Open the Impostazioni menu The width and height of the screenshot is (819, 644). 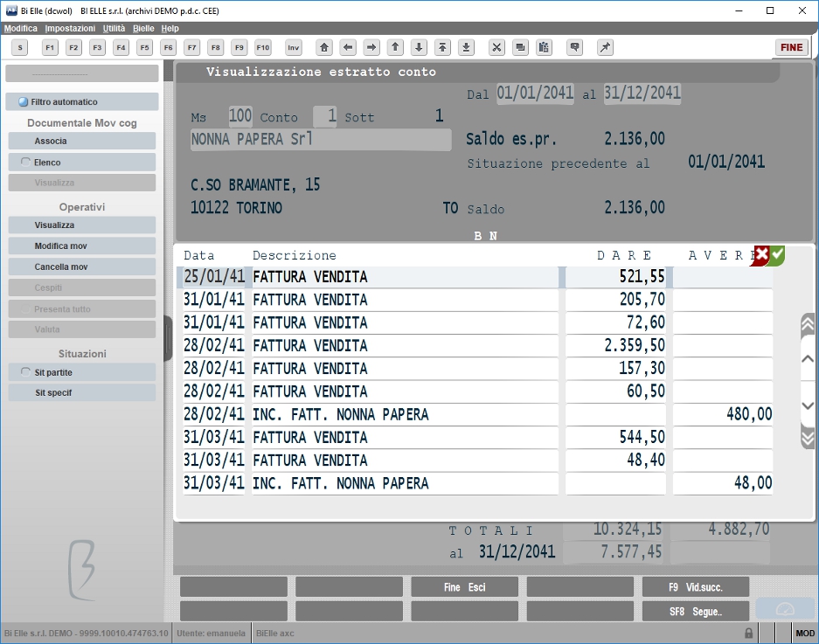(x=70, y=28)
